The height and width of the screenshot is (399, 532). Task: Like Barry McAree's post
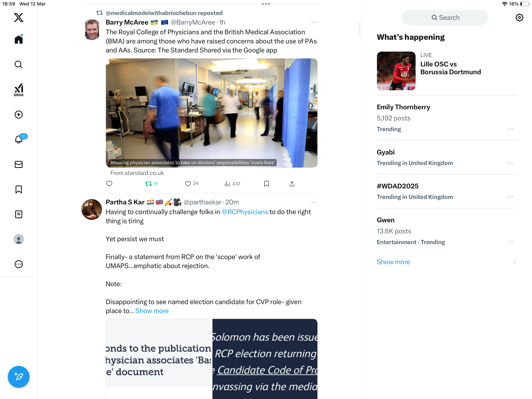coord(191,184)
